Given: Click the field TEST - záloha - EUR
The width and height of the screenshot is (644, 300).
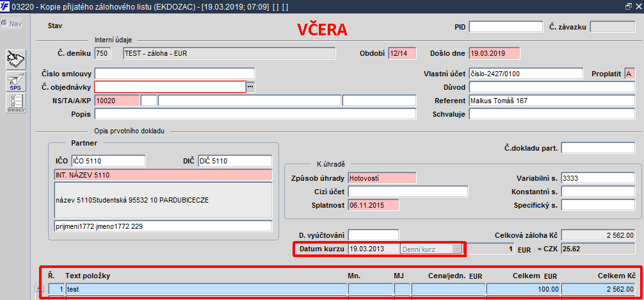Looking at the screenshot, I should click(x=229, y=53).
